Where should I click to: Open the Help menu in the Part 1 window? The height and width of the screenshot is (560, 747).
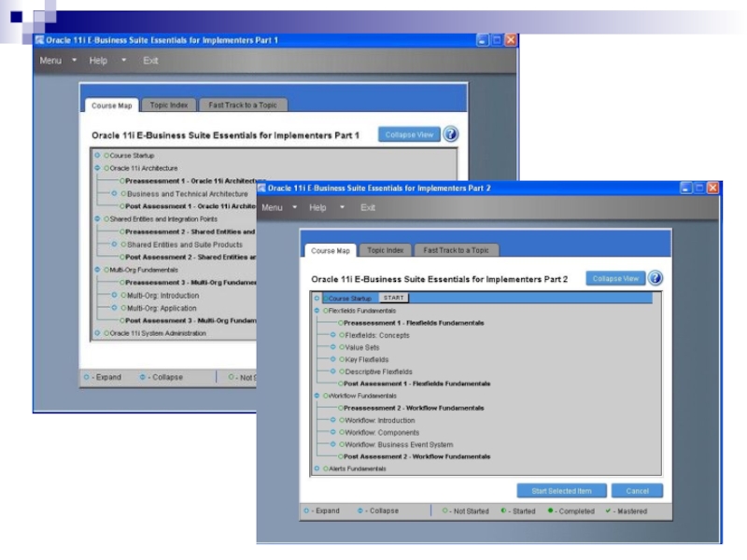click(x=98, y=61)
